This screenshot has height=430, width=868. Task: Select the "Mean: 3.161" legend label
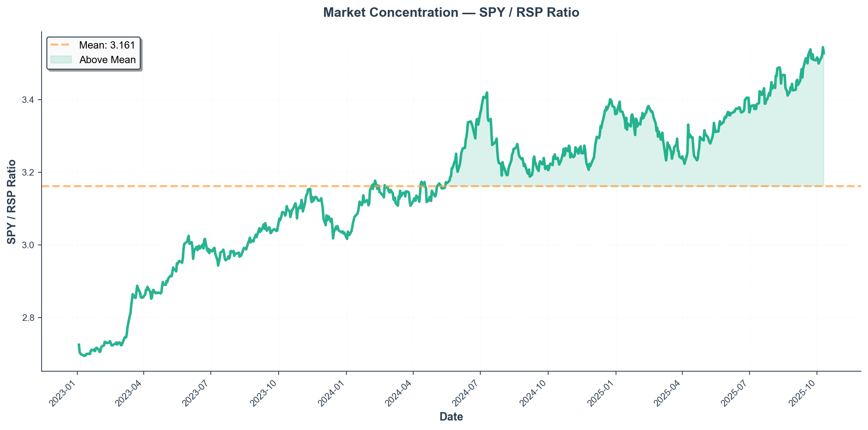pos(107,45)
